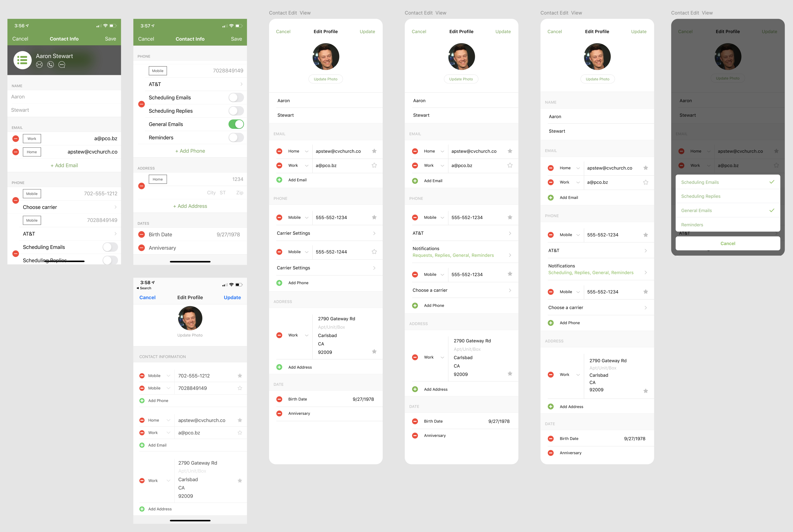This screenshot has width=793, height=532.
Task: Remove Anniversary in the 3:57 screen
Action: click(x=142, y=248)
